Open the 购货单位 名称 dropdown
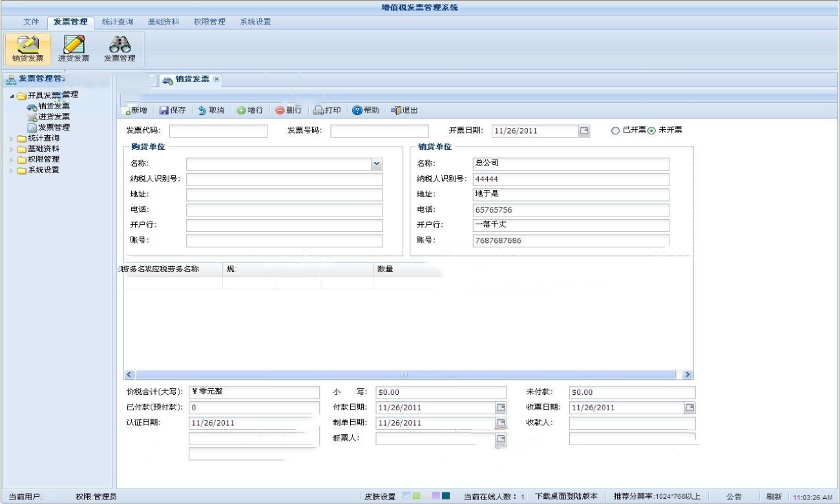The height and width of the screenshot is (504, 840). [377, 164]
